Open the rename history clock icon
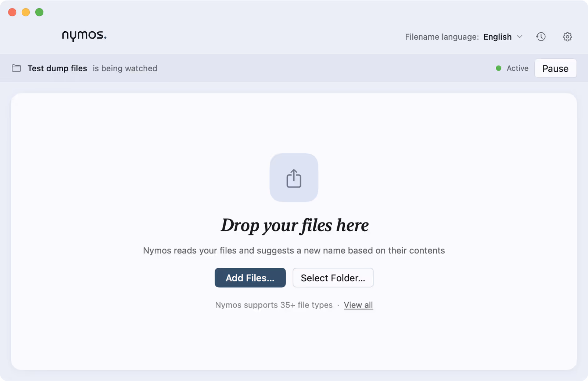This screenshot has width=588, height=381. coord(541,37)
